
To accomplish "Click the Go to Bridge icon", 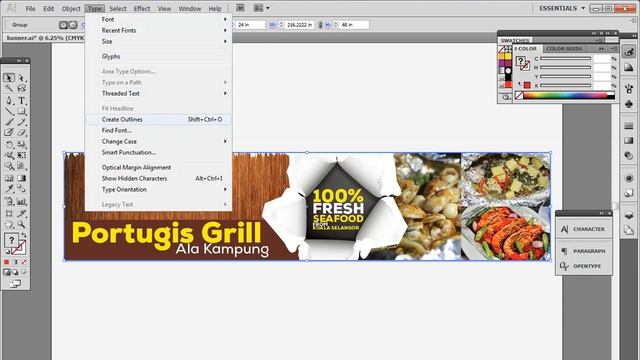I will [x=240, y=8].
